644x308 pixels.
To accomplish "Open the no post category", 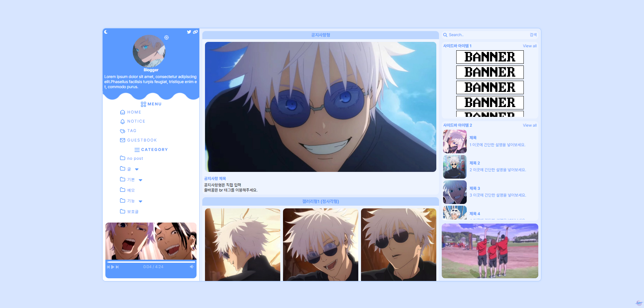I will click(x=135, y=158).
